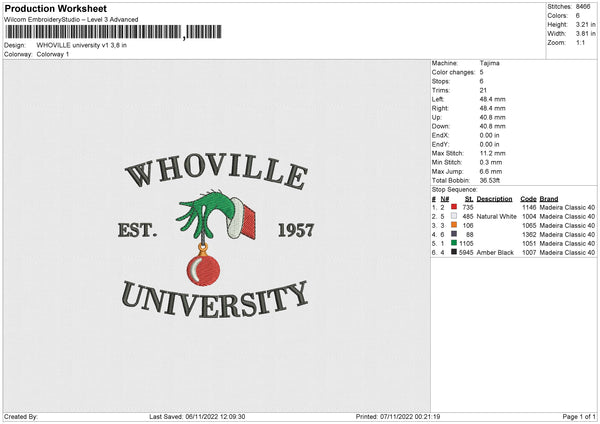
Task: Click the 'WHOVILLE' arched lettering in the design
Action: click(217, 171)
